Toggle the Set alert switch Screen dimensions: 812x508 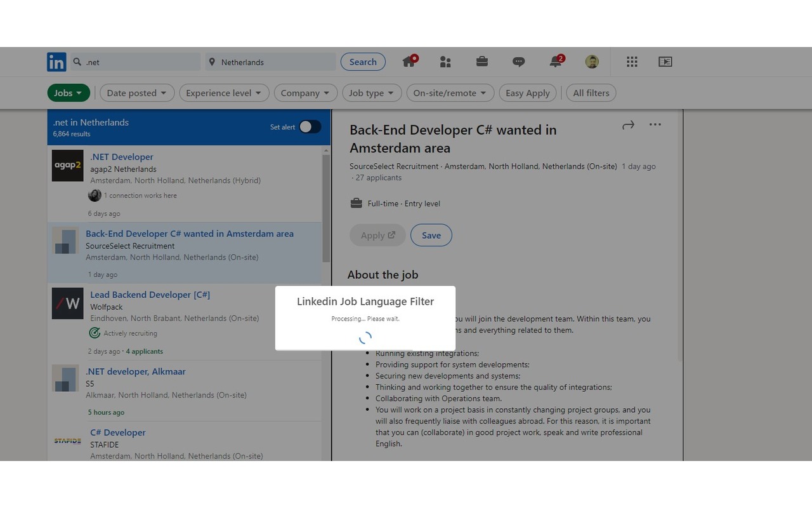coord(310,127)
